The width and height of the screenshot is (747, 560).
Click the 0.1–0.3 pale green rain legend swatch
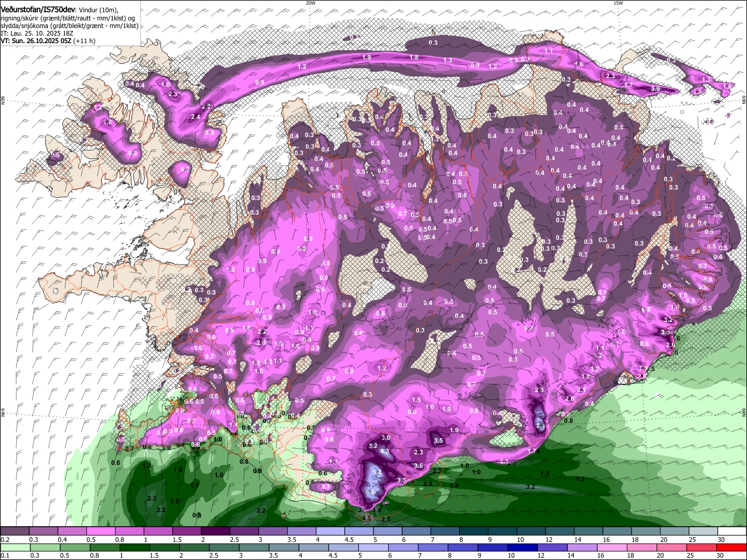click(15, 547)
